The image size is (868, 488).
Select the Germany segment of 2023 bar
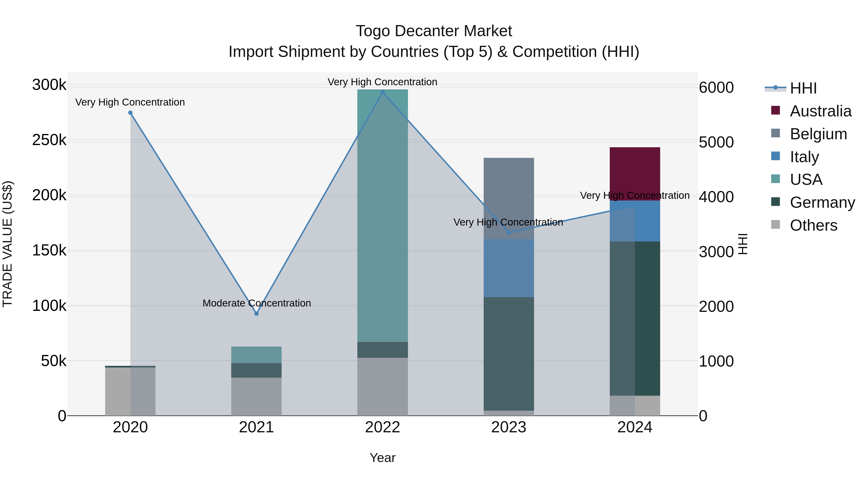coord(509,354)
